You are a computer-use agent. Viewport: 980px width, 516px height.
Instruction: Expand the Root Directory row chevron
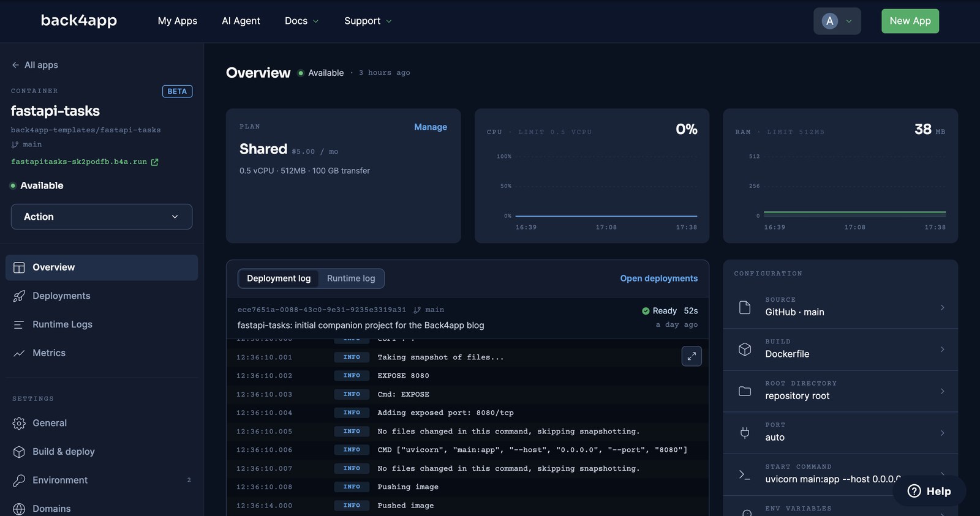pos(942,391)
